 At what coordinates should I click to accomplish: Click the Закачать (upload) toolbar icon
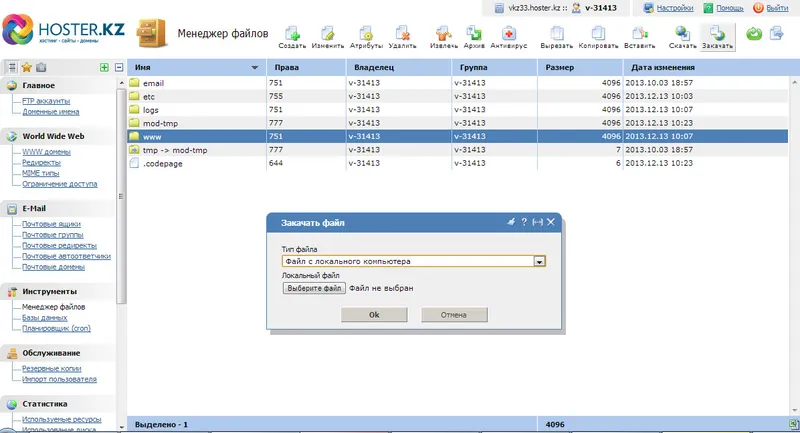tap(717, 37)
